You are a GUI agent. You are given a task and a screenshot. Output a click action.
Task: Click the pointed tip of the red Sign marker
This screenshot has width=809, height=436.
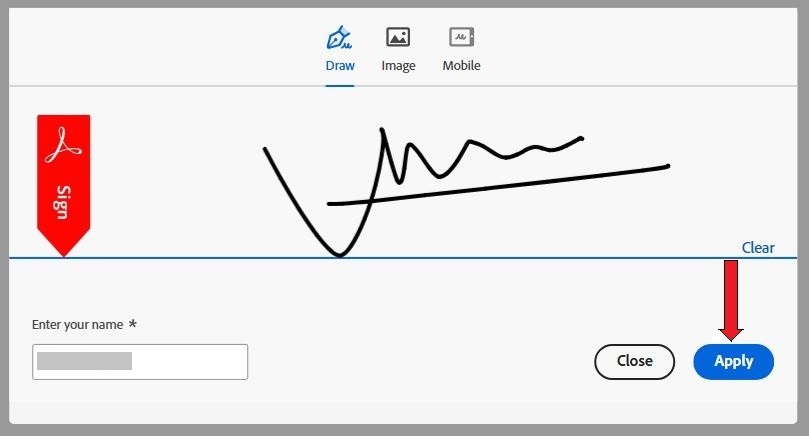(64, 251)
